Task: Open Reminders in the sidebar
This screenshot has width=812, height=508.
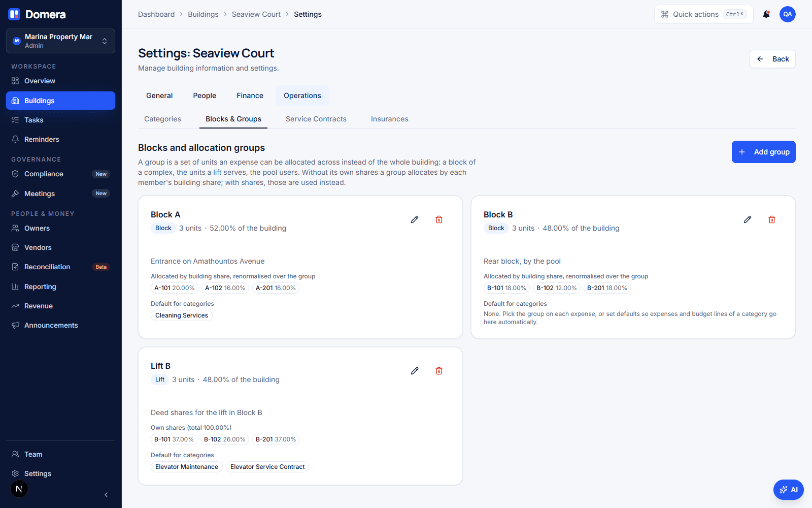Action: coord(60,139)
